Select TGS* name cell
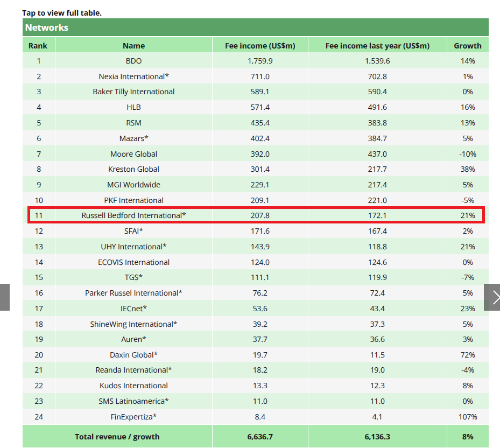 (x=133, y=277)
